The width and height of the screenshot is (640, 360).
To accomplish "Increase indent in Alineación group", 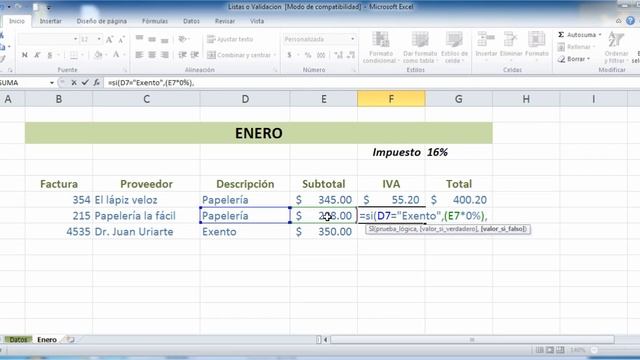I will pos(195,55).
